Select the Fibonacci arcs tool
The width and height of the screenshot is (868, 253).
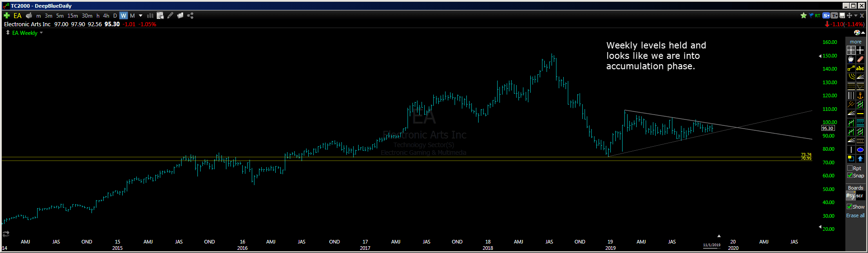(851, 76)
